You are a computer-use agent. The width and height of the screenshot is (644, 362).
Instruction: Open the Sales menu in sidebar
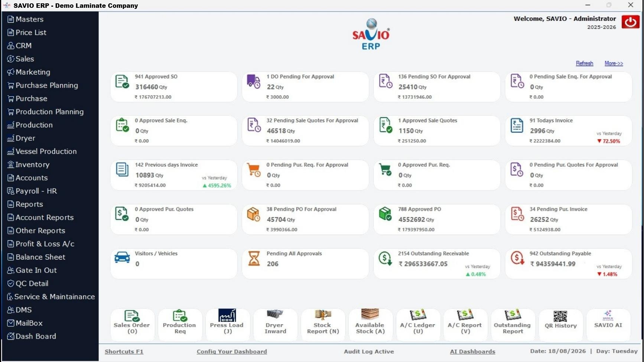[20, 59]
